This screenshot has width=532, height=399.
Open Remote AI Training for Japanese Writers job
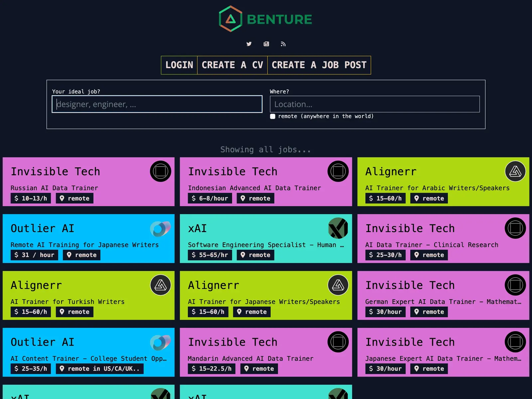tap(84, 245)
